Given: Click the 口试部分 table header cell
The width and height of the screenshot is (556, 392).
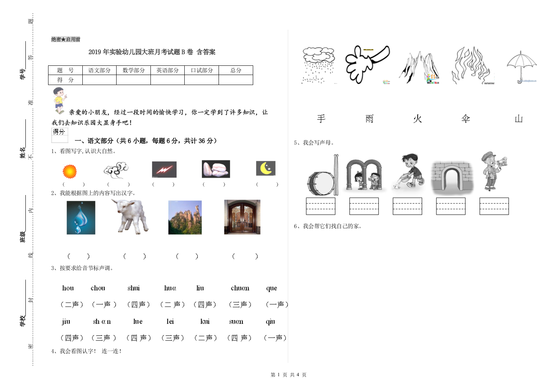Looking at the screenshot, I should 202,70.
